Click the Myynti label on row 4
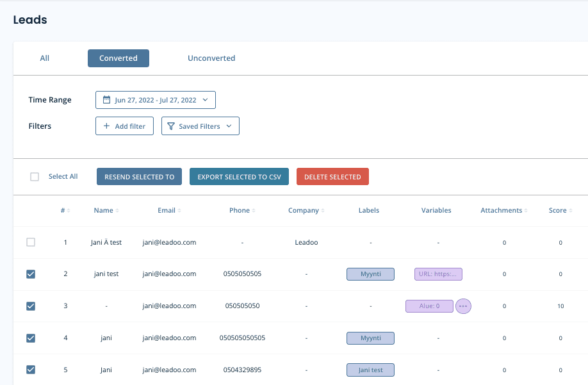Screen dimensions: 588x385 click(x=370, y=338)
